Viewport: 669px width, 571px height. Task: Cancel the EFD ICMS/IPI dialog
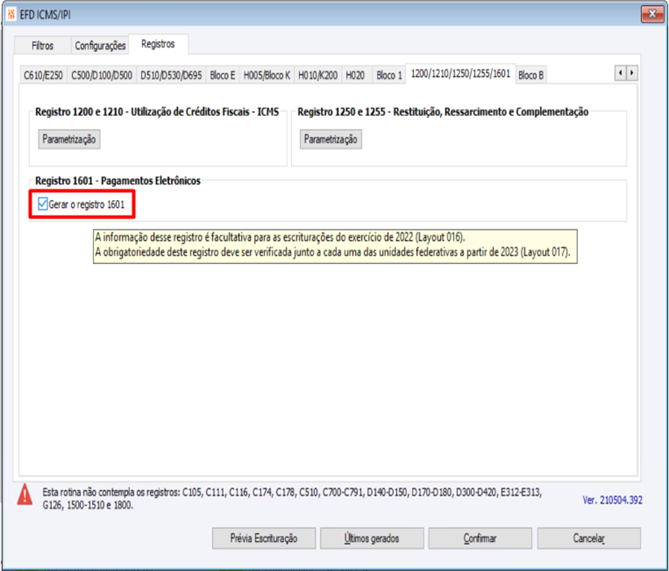[589, 538]
